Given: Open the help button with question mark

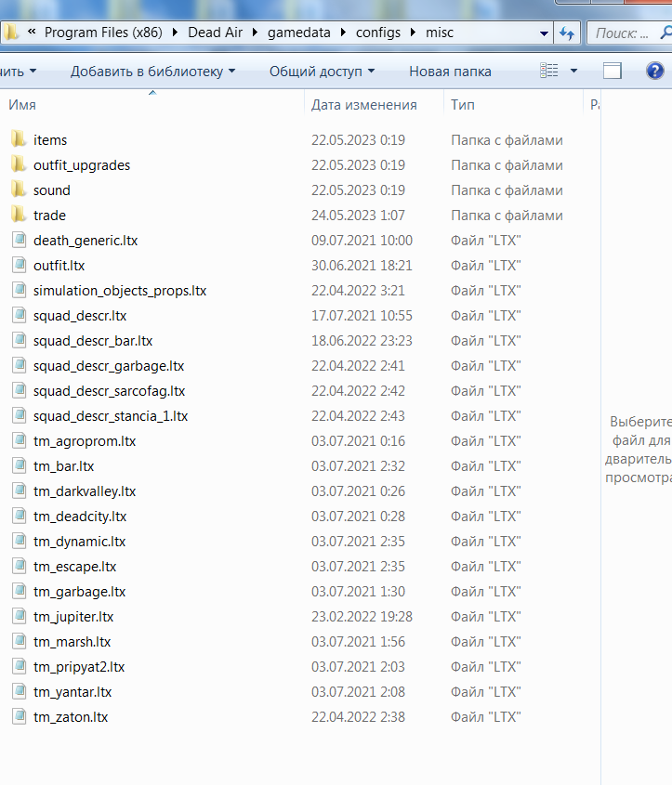Looking at the screenshot, I should click(655, 71).
